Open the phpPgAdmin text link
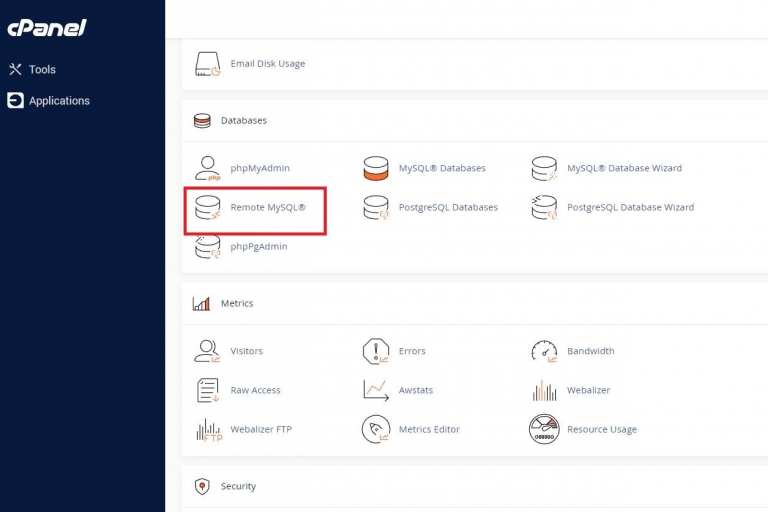The image size is (768, 512). (259, 246)
